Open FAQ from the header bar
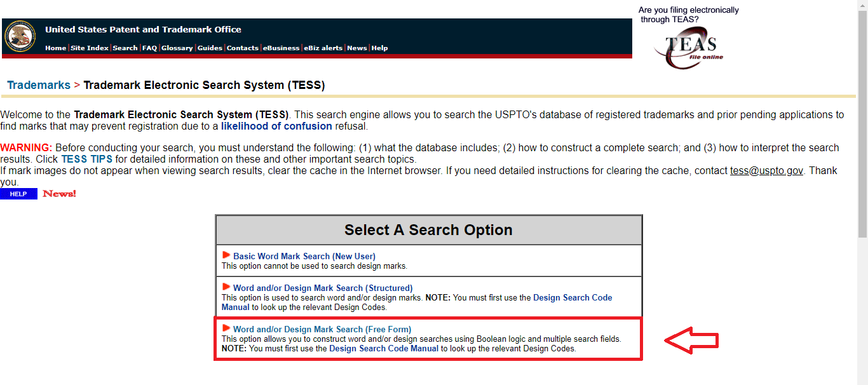 149,48
